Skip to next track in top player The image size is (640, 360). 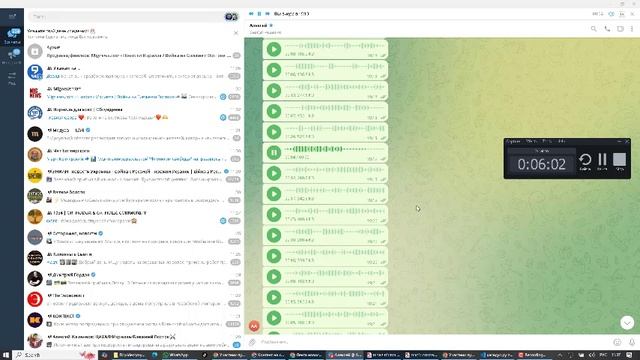tap(267, 14)
